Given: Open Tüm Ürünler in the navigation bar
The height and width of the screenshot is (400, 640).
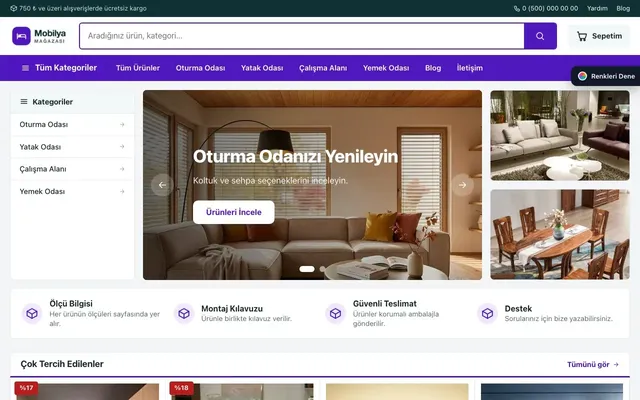Looking at the screenshot, I should coord(138,68).
